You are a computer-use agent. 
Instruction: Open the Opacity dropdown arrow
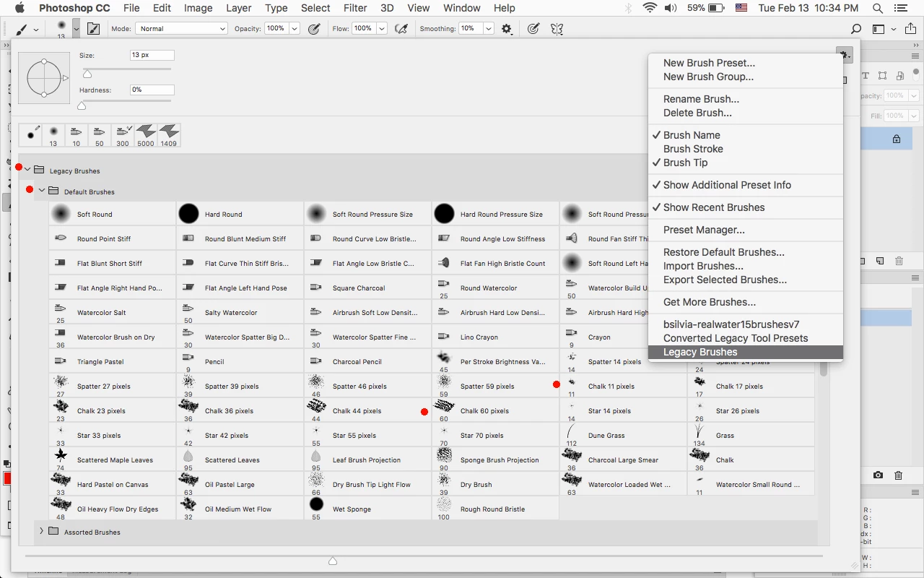(x=295, y=29)
